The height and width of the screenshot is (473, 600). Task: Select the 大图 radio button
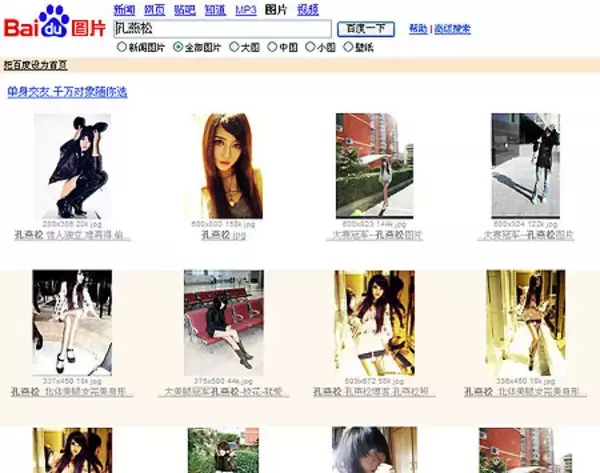pos(234,47)
